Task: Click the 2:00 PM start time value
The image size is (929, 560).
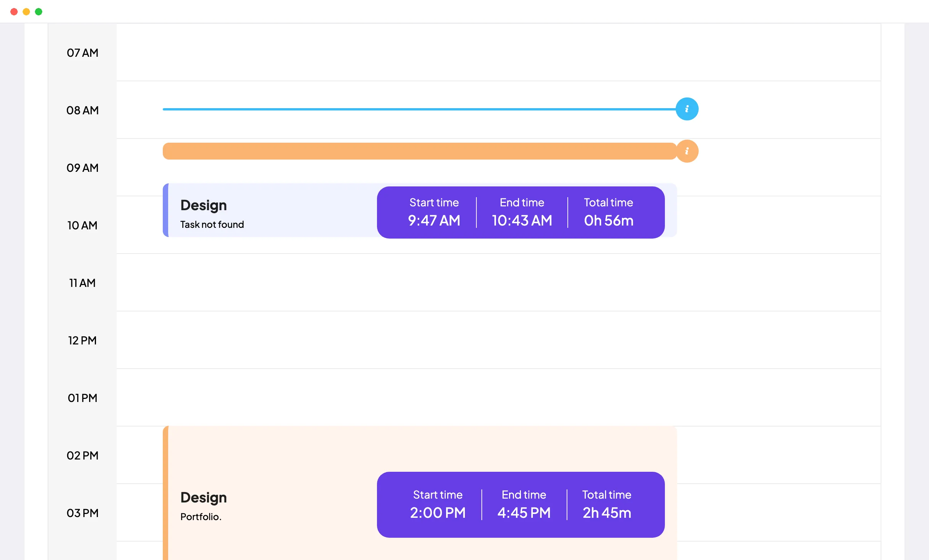Action: [x=438, y=513]
